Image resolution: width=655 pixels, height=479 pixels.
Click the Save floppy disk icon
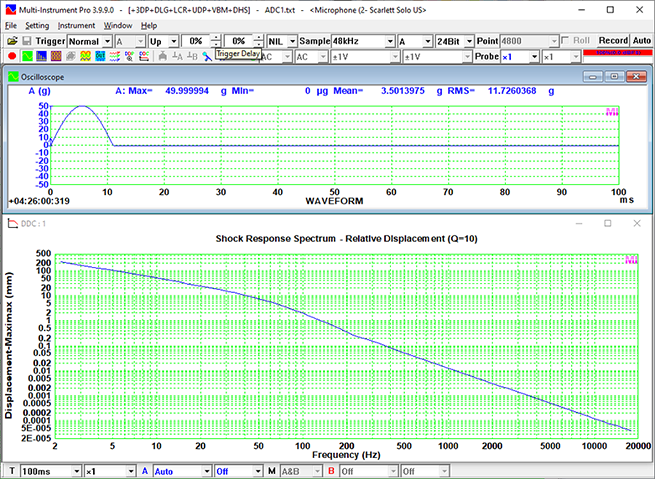[x=26, y=41]
